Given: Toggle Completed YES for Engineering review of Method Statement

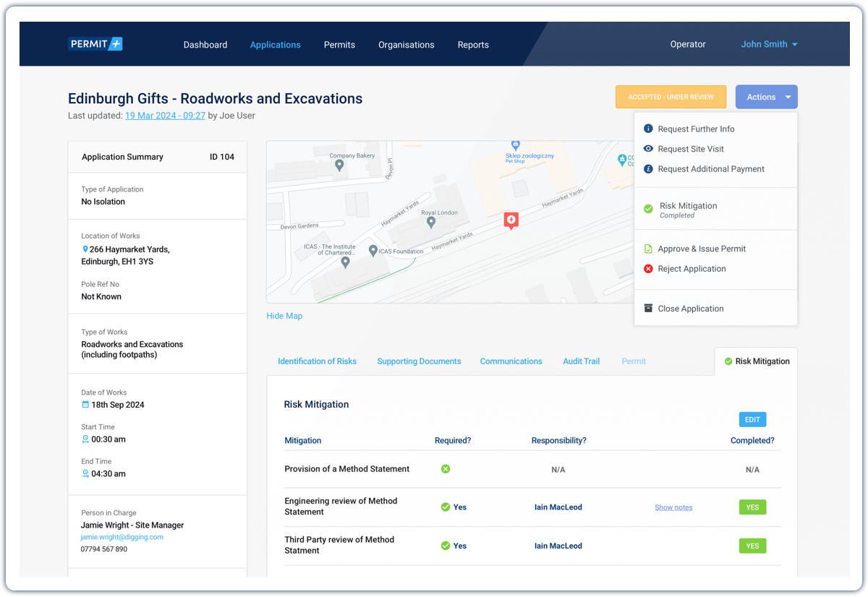Looking at the screenshot, I should click(752, 507).
